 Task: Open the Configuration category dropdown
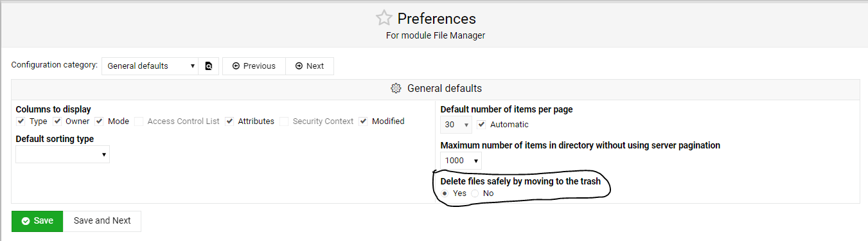point(150,66)
